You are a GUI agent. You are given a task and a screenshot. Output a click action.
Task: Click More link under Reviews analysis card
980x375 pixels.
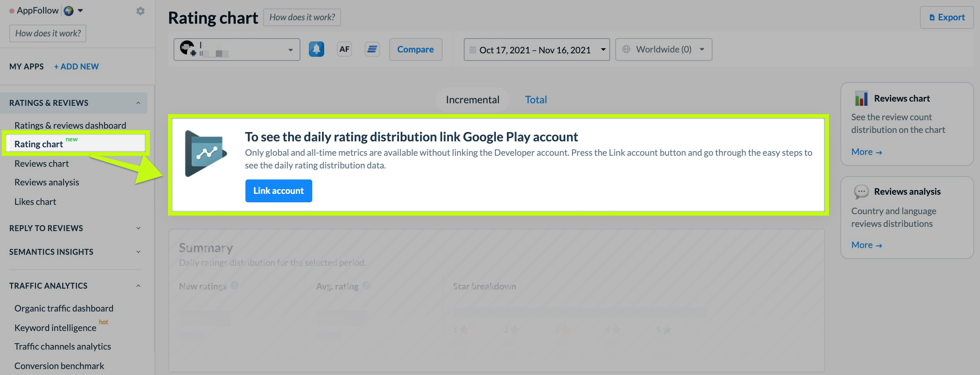(867, 245)
